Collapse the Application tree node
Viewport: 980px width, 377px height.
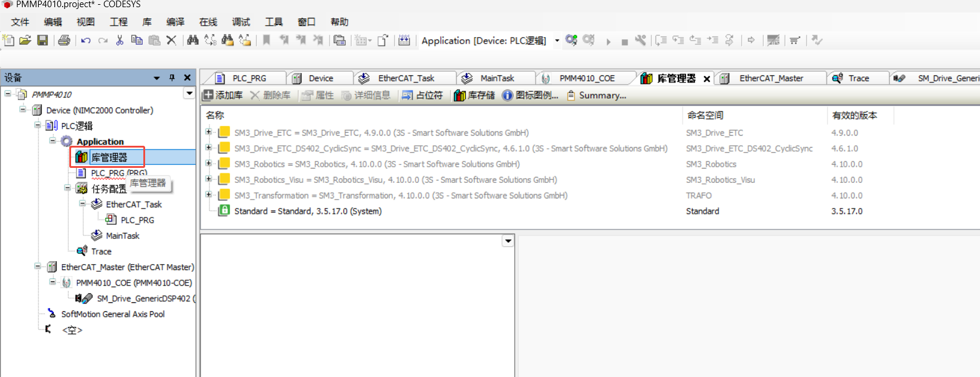tap(53, 140)
